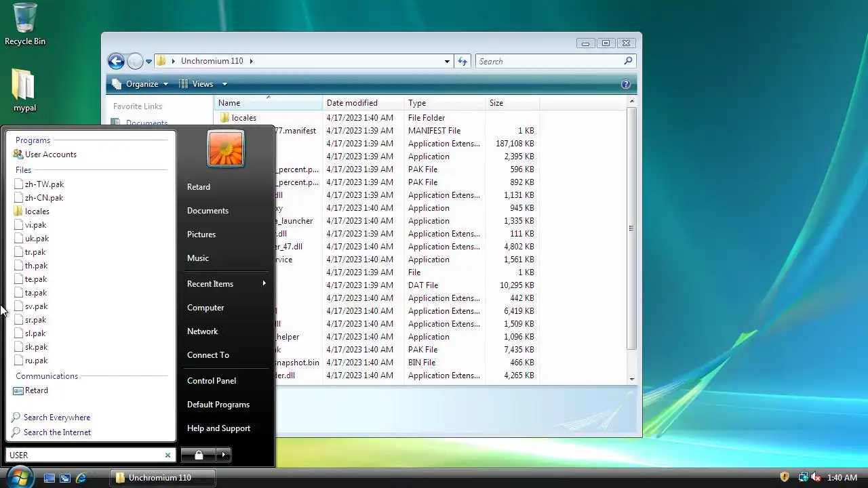Open the recent pages dropdown arrow
Screen dimensions: 868x488
pos(149,62)
